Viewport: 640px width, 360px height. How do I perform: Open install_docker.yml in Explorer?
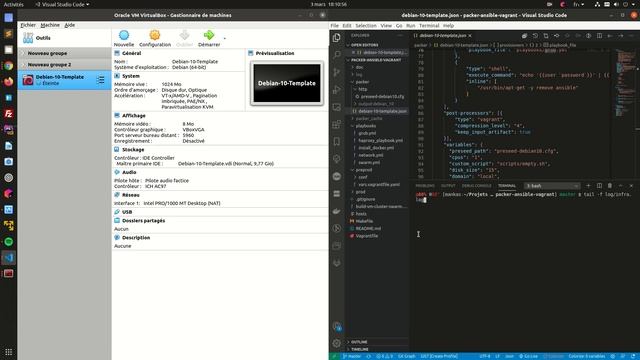tap(376, 148)
